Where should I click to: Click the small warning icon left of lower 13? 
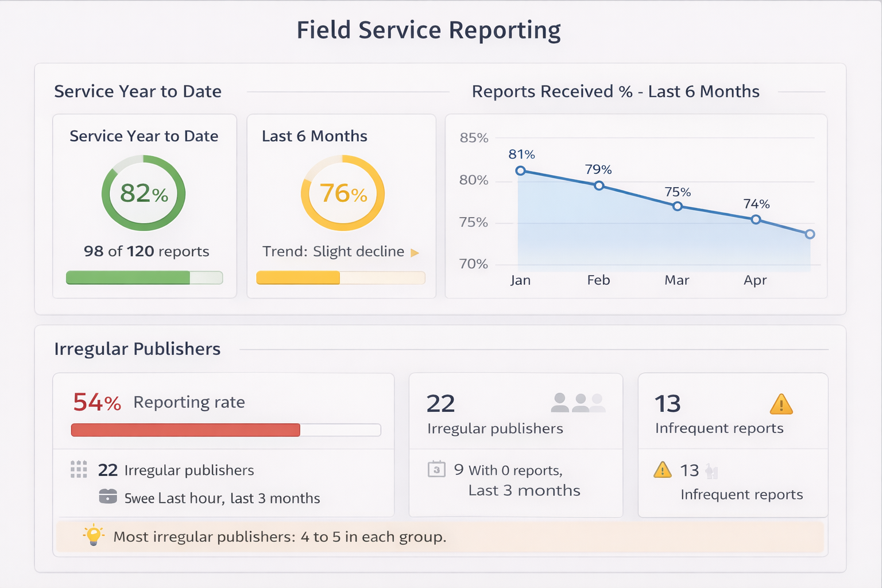coord(662,470)
